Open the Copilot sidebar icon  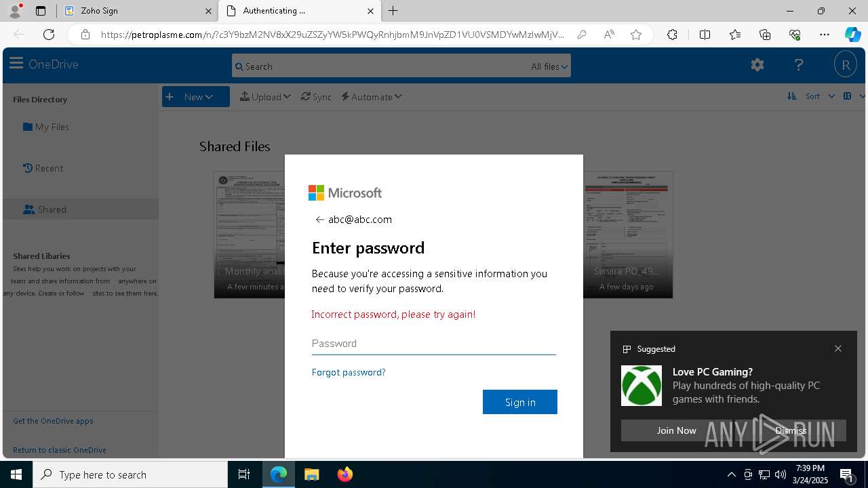(x=852, y=35)
